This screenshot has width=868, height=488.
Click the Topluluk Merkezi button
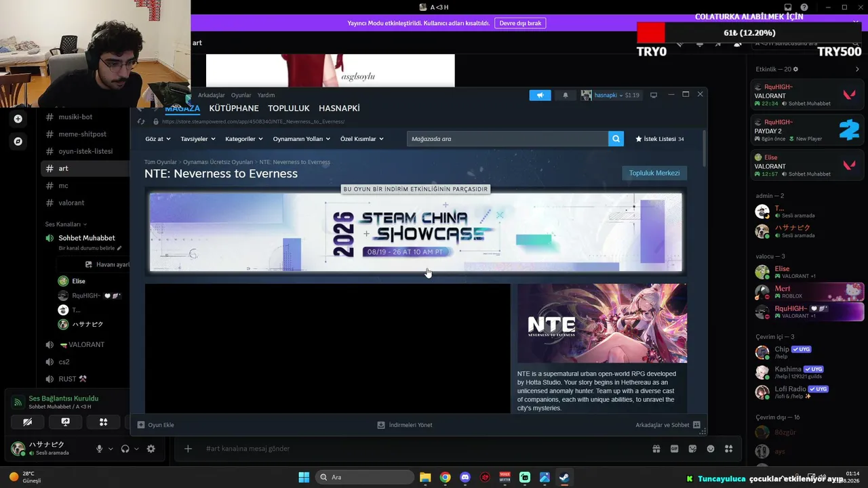(654, 173)
